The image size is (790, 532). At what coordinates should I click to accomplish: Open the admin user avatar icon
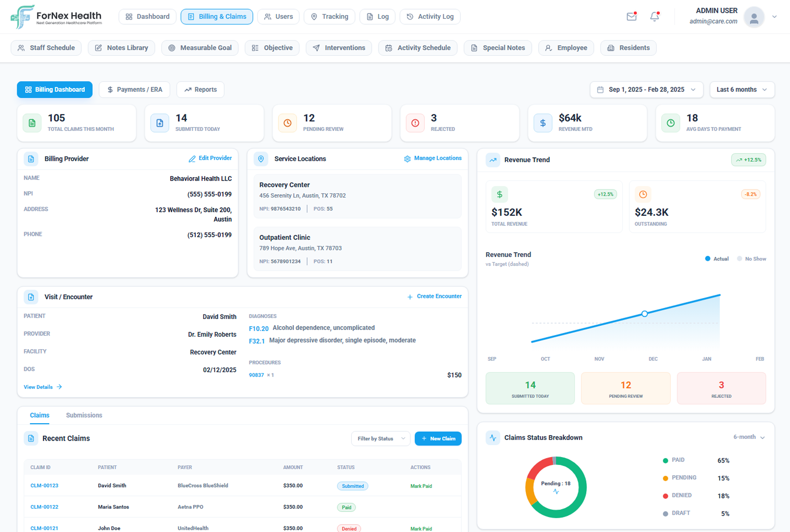click(754, 17)
